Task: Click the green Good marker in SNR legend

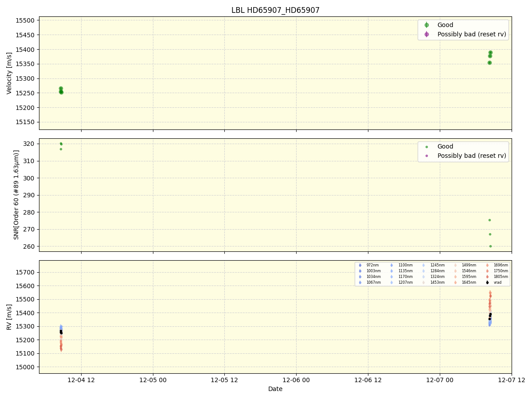Action: pyautogui.click(x=426, y=147)
